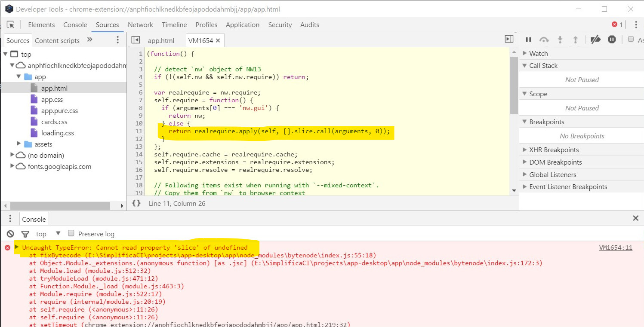Image resolution: width=644 pixels, height=327 pixels.
Task: Click the code editor vertical scrollbar
Action: coord(514,85)
